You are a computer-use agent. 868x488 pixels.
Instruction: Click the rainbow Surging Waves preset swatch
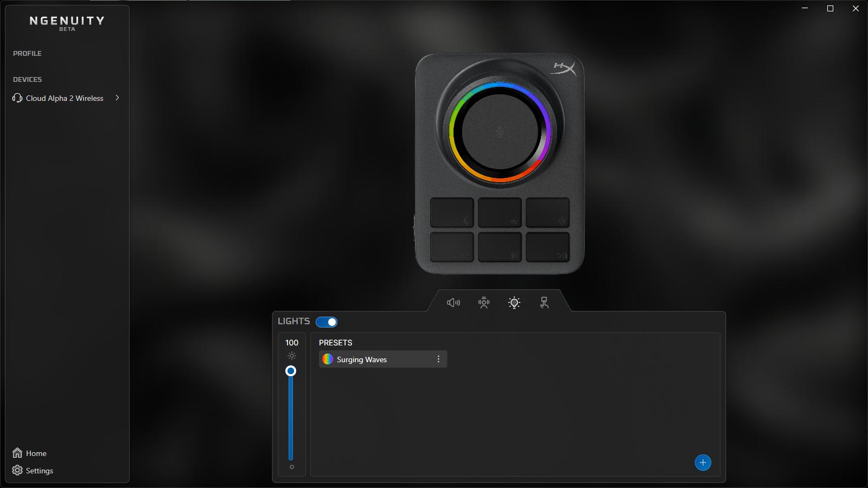click(327, 359)
